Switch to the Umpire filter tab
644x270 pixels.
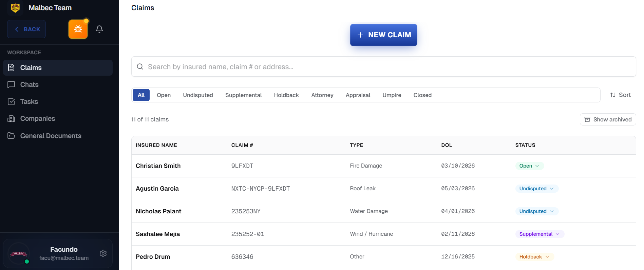tap(392, 95)
